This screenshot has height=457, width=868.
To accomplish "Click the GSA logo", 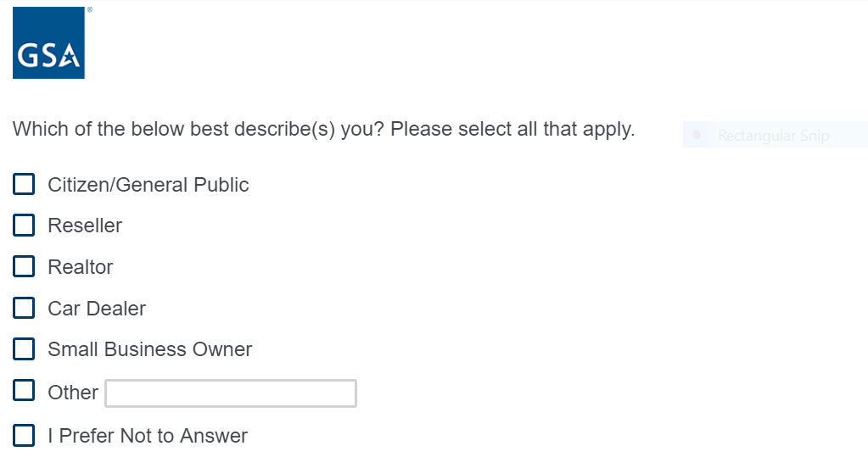I will tap(48, 43).
